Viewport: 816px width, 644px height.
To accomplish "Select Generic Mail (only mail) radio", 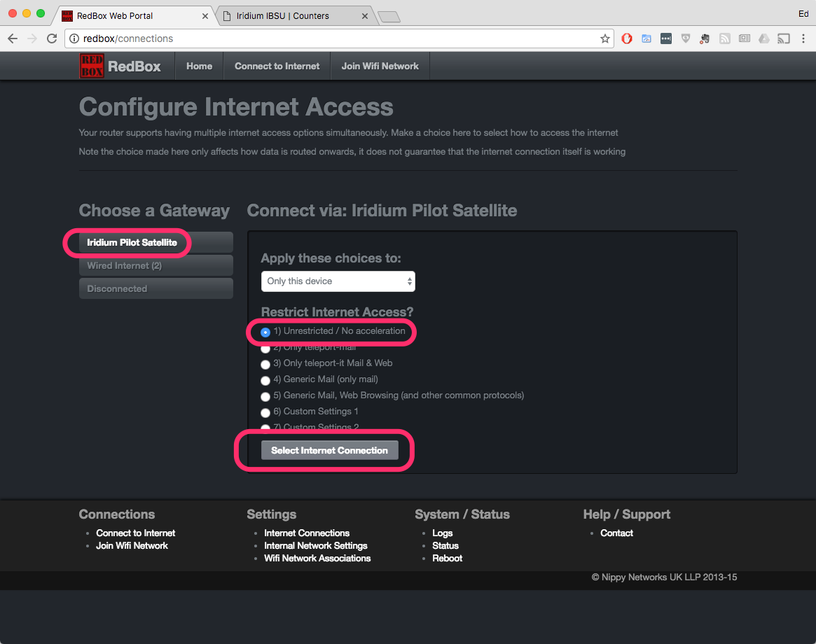I will (265, 380).
